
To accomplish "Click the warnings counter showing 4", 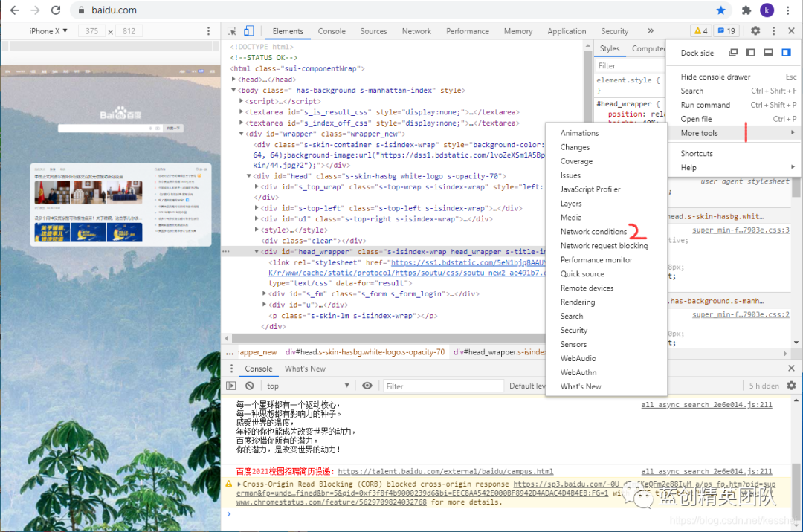I will click(700, 31).
